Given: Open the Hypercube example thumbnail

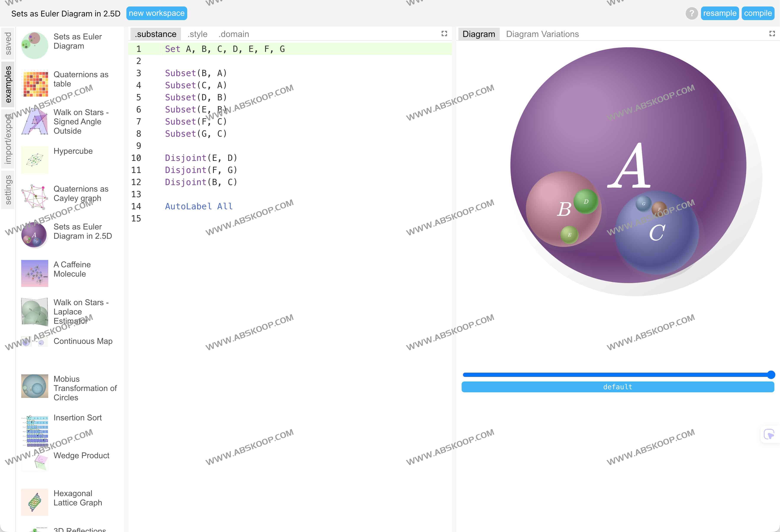Looking at the screenshot, I should pos(35,160).
